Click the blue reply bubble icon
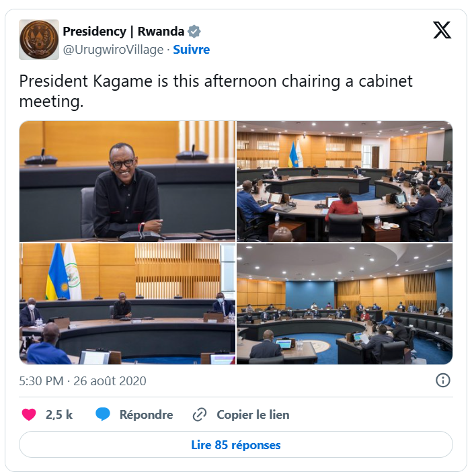The image size is (474, 476). pyautogui.click(x=103, y=414)
